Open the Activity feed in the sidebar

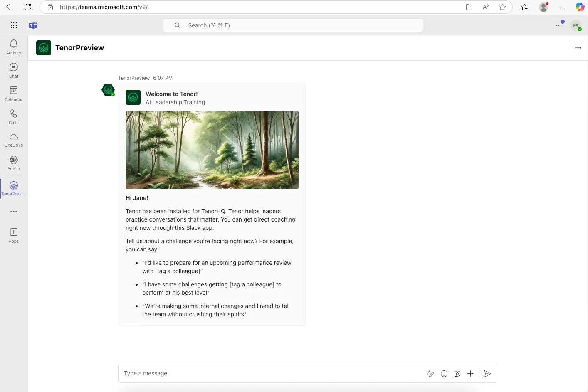tap(14, 47)
